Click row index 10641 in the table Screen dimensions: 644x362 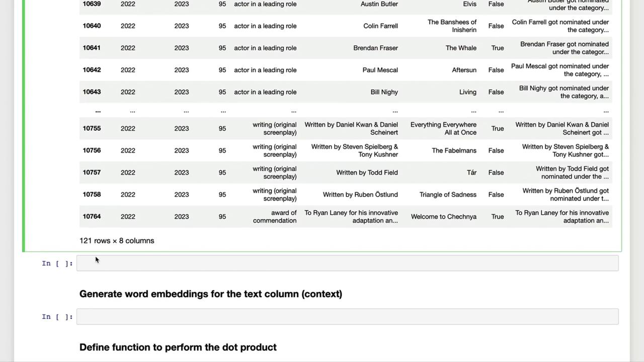point(92,48)
